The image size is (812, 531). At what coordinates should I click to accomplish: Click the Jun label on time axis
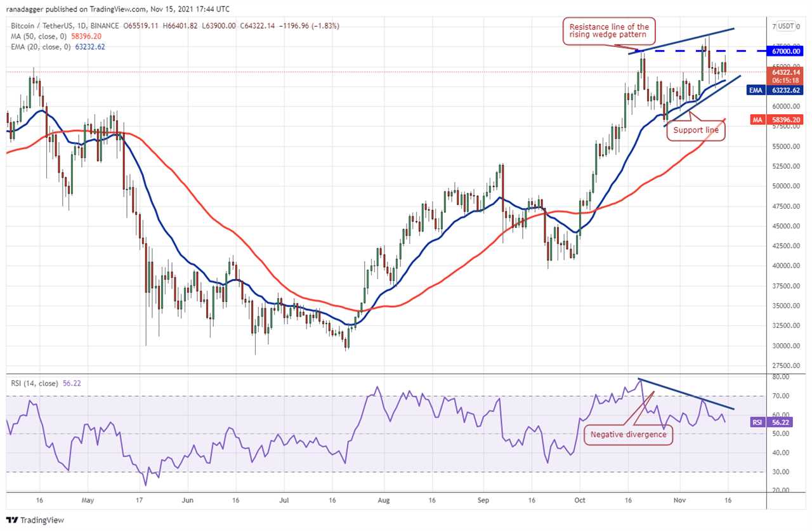coord(187,501)
